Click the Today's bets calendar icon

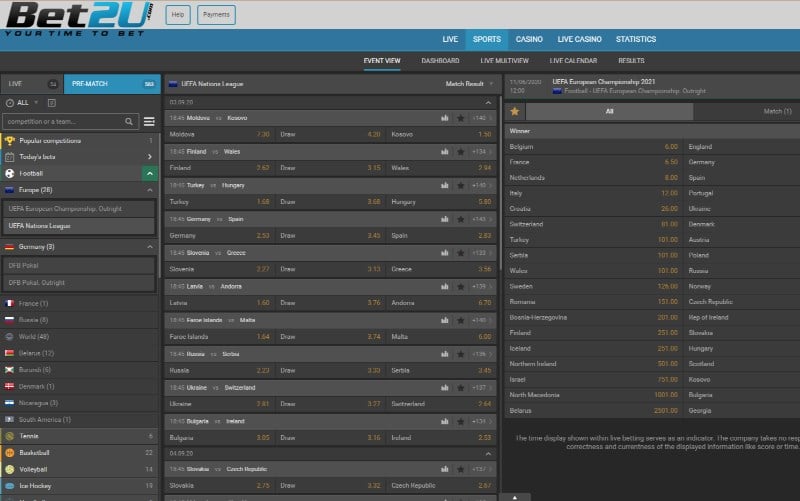click(x=10, y=157)
